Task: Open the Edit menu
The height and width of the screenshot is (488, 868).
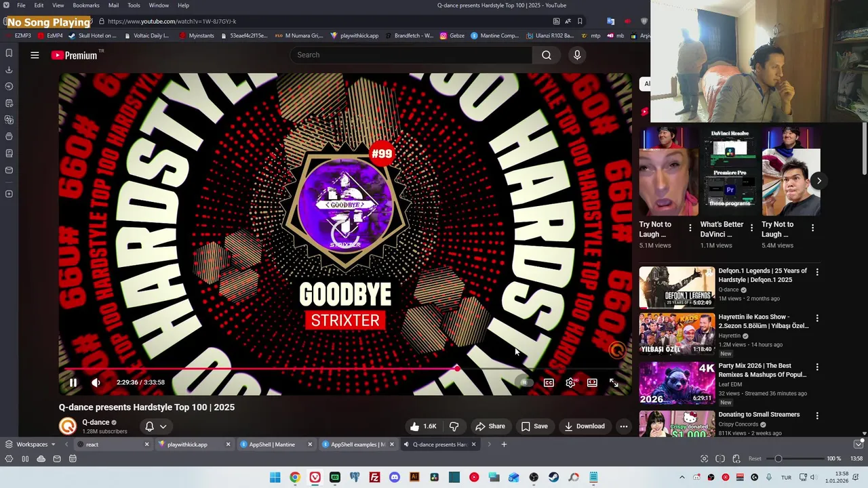Action: coord(39,5)
